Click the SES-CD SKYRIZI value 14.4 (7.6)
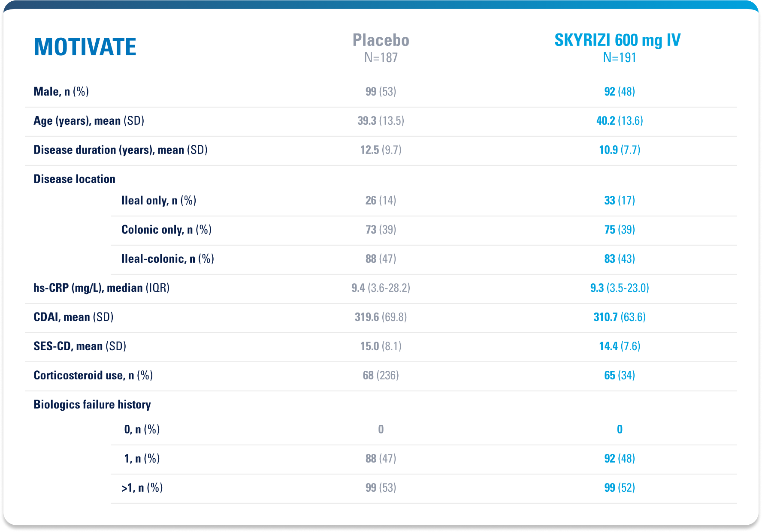 tap(619, 346)
